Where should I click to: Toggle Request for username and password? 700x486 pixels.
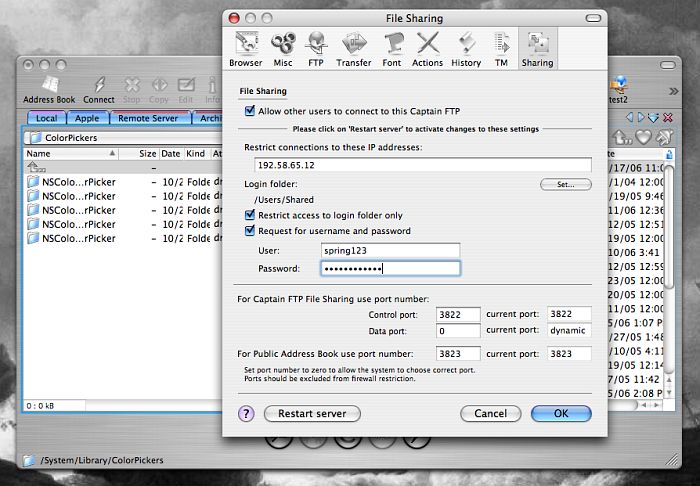coord(250,230)
